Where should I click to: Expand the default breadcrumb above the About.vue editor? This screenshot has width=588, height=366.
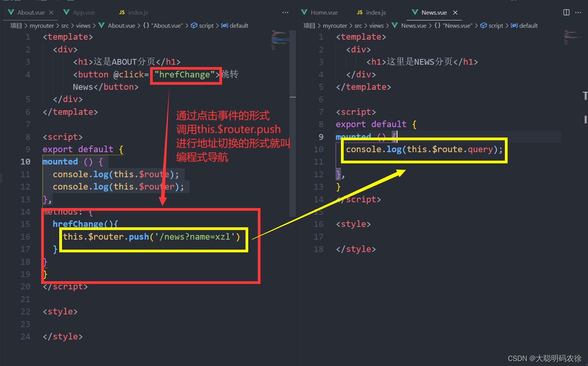239,25
